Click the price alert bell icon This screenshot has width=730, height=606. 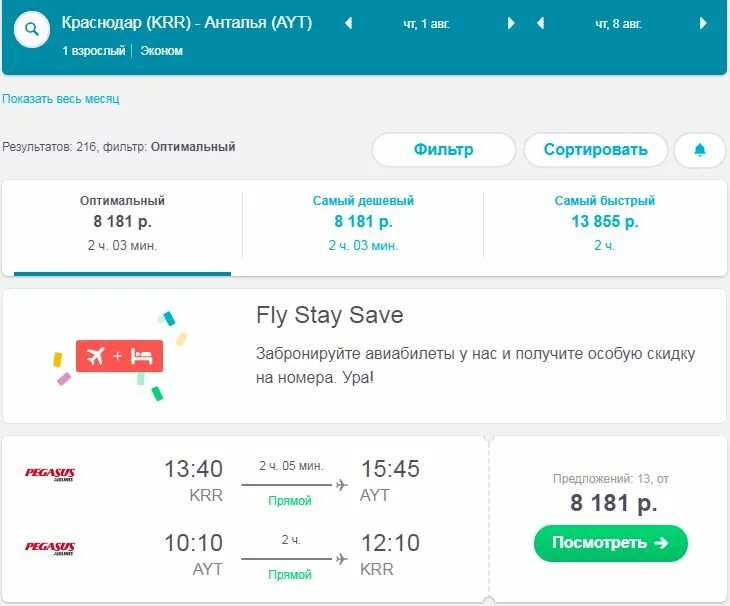coord(700,150)
